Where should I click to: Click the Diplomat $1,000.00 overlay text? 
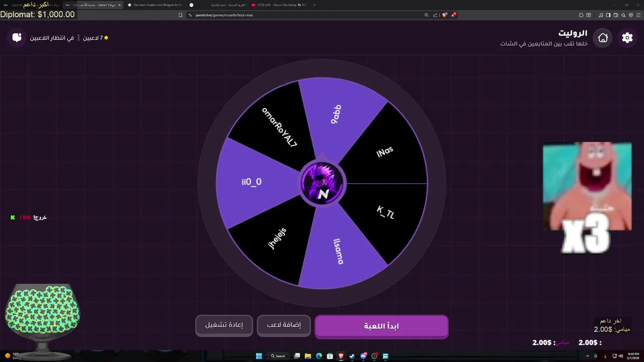(37, 15)
